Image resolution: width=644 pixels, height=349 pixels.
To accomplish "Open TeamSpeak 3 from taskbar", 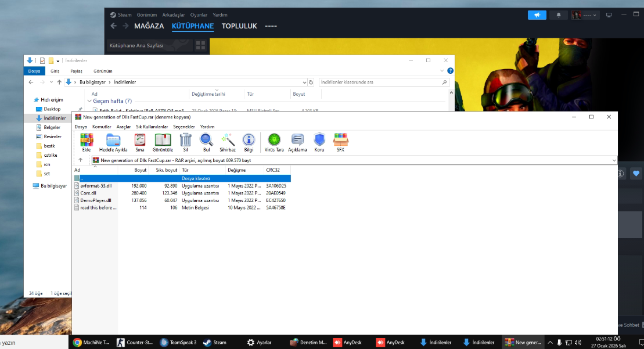I will [178, 342].
